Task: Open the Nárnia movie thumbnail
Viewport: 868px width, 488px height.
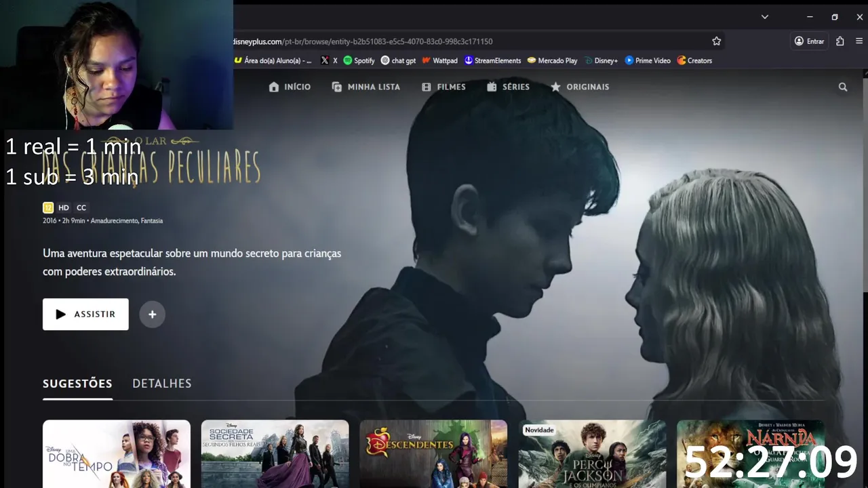Action: click(751, 454)
